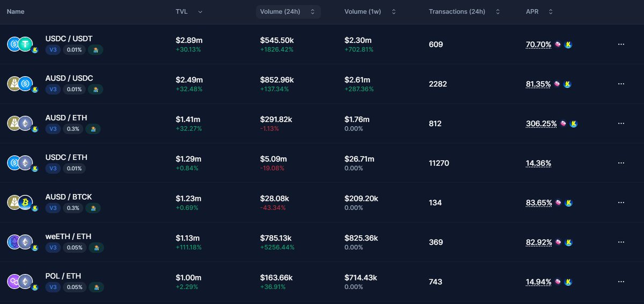This screenshot has height=304, width=644.
Task: Click the 11270 transactions count
Action: click(439, 163)
